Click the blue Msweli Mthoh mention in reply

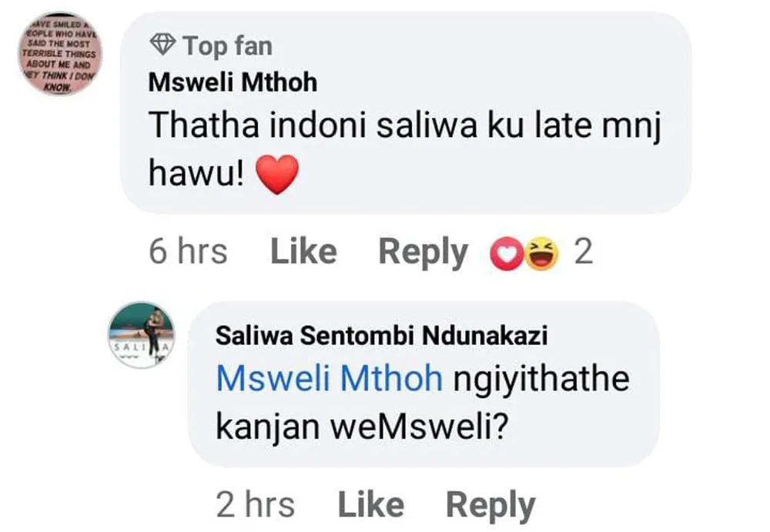(x=329, y=379)
